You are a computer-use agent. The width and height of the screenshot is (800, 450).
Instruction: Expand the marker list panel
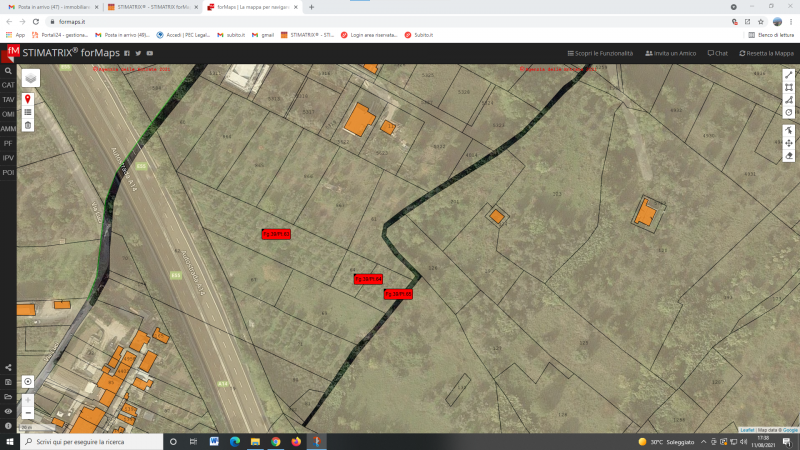click(x=28, y=112)
